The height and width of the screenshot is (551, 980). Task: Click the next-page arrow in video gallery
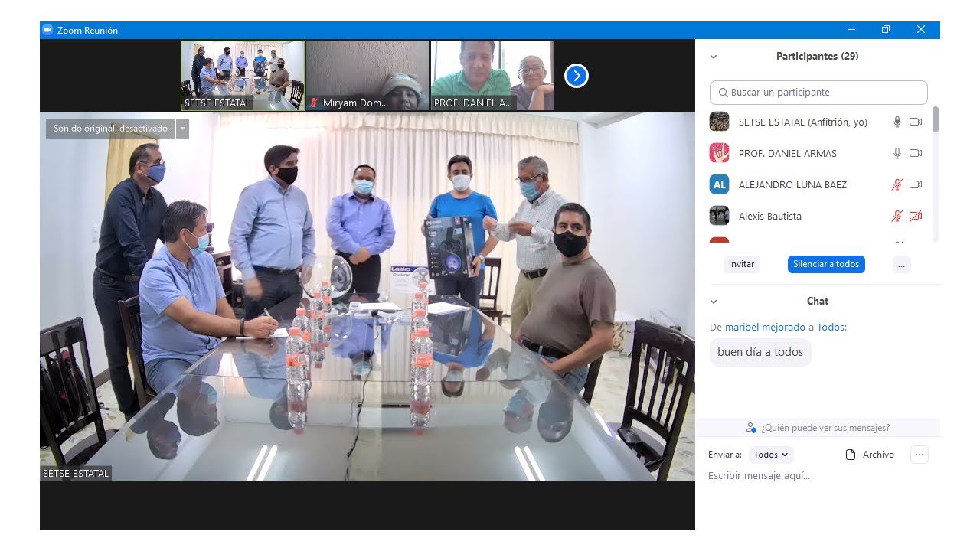coord(577,76)
